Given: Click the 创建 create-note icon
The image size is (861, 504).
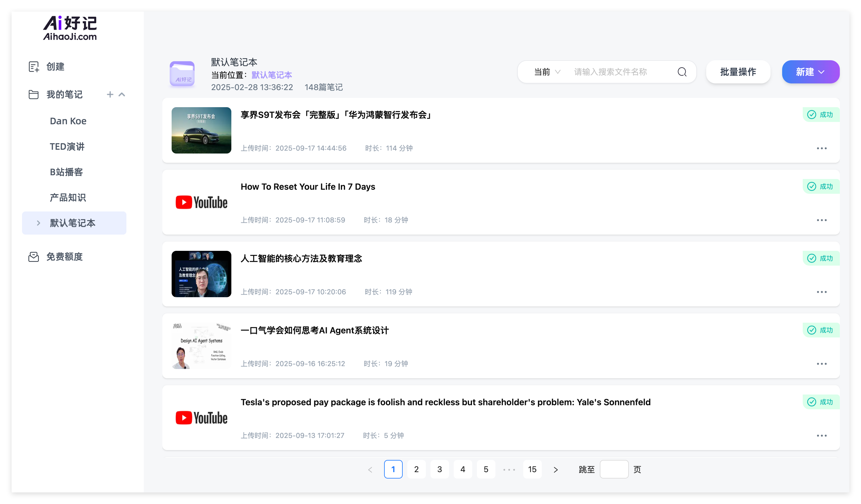Looking at the screenshot, I should 34,67.
